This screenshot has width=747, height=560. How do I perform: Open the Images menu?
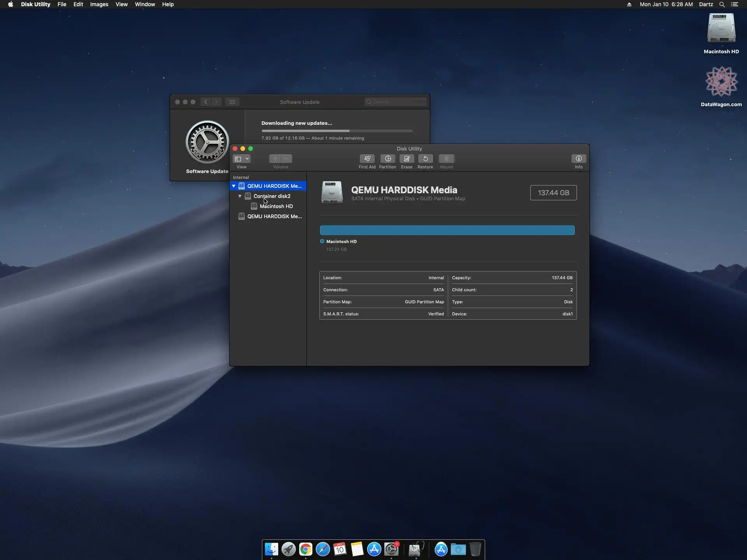point(99,4)
